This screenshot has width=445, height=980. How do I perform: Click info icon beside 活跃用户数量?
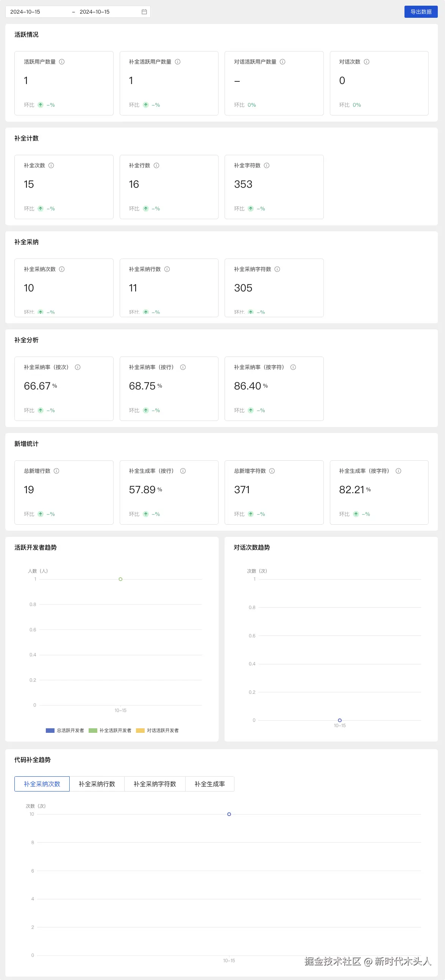(x=62, y=62)
